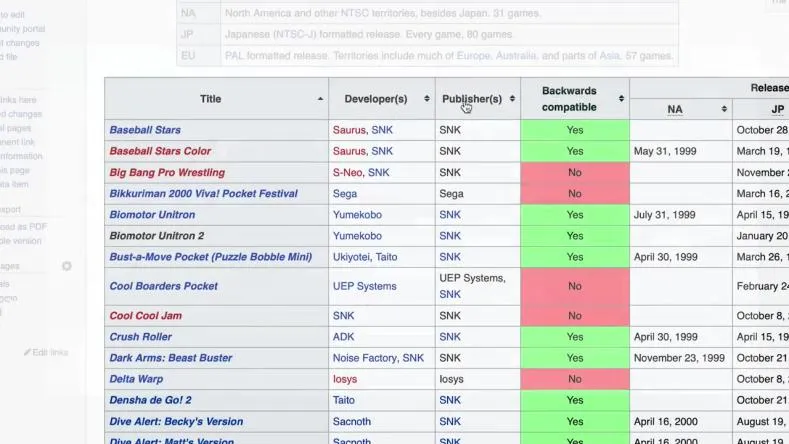
Task: Open the Bust-a-Move Pocket game link
Action: point(210,257)
